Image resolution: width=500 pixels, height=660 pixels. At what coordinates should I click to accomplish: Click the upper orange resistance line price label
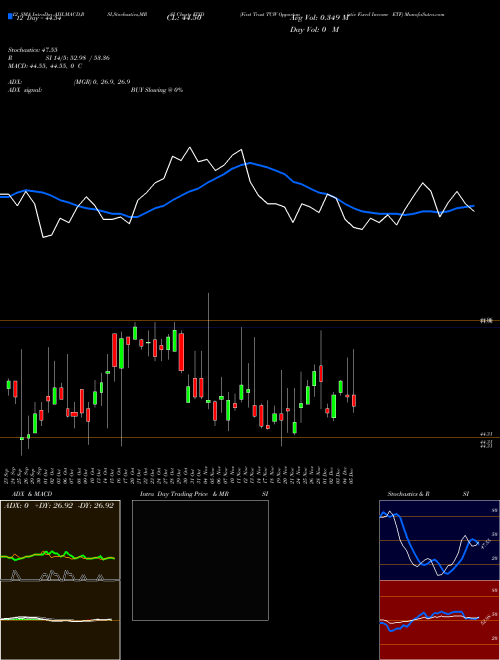point(487,321)
